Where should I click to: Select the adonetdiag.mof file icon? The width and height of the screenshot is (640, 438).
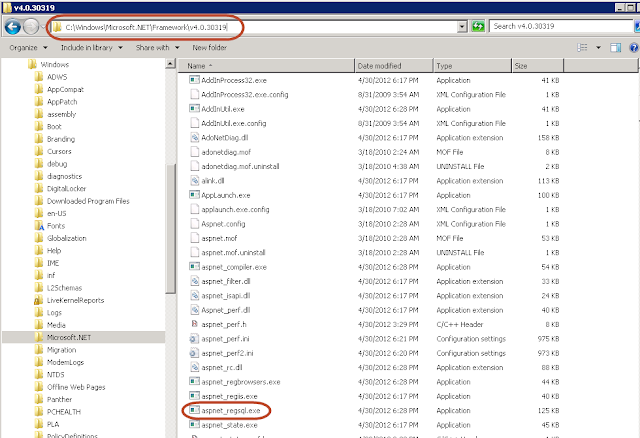click(194, 152)
